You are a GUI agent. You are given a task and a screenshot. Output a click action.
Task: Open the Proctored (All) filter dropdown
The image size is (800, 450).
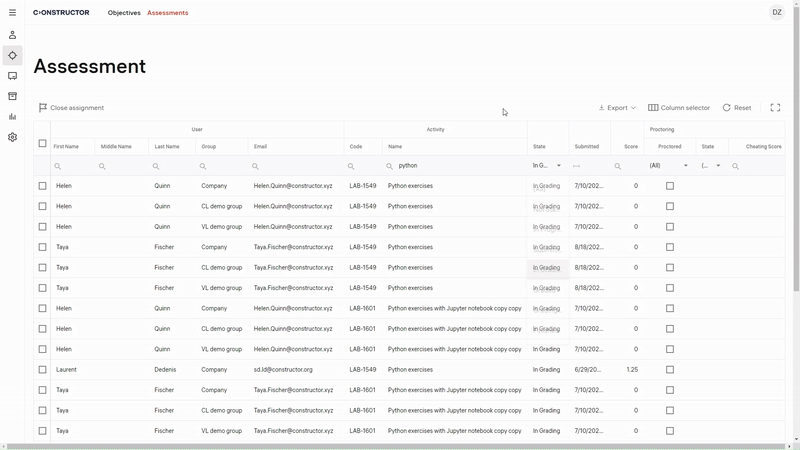669,166
